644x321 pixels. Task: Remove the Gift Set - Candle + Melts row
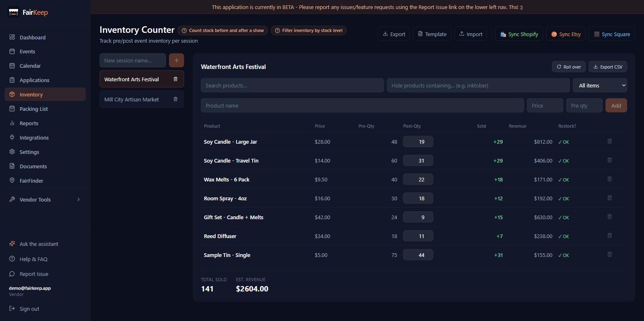tap(609, 217)
